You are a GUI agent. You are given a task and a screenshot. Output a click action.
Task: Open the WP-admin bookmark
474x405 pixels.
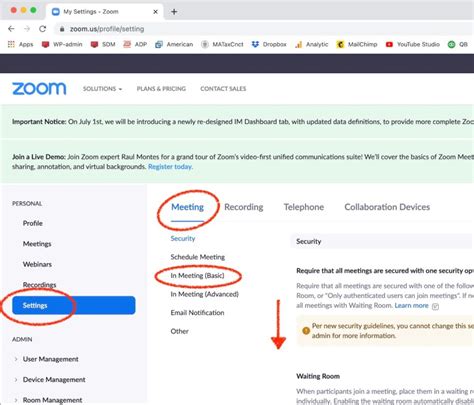62,44
